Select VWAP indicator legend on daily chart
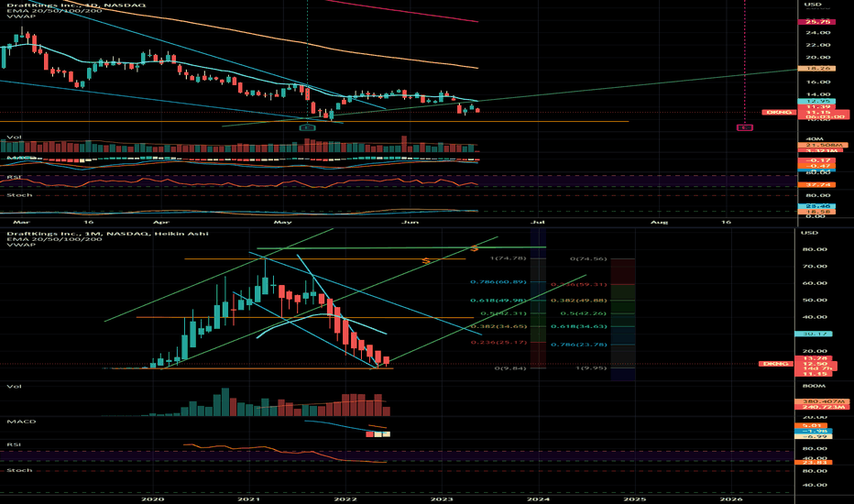 [21, 16]
